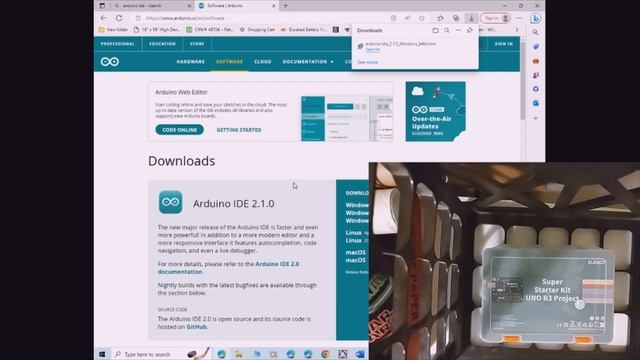Viewport: 640px width, 360px height.
Task: Open File Explorer from the taskbar
Action: (239, 354)
